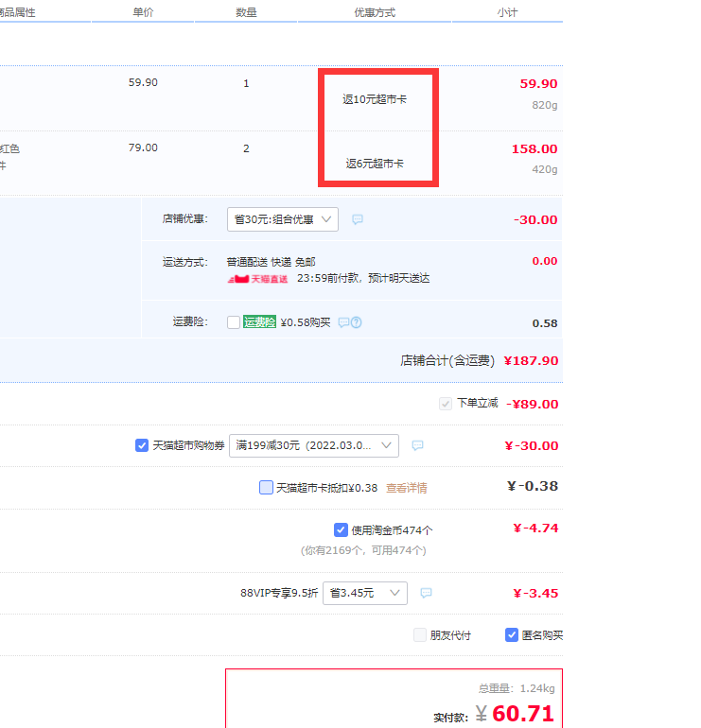Click the 158.00 subtotal amount
The image size is (701, 728).
535,149
